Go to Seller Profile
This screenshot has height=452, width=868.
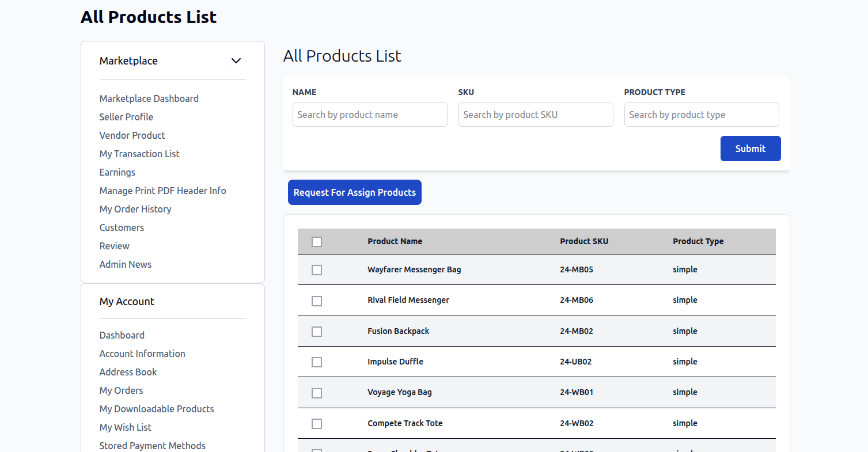pyautogui.click(x=126, y=117)
